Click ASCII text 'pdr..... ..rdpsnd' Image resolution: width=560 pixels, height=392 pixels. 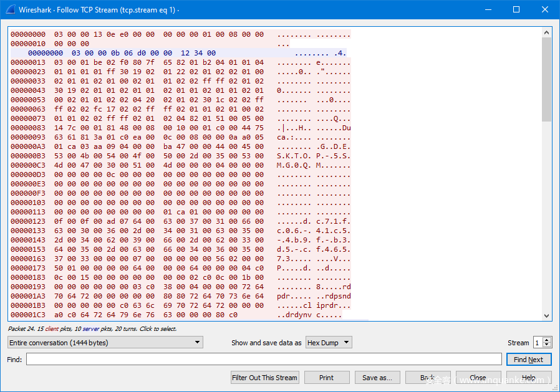(x=314, y=296)
